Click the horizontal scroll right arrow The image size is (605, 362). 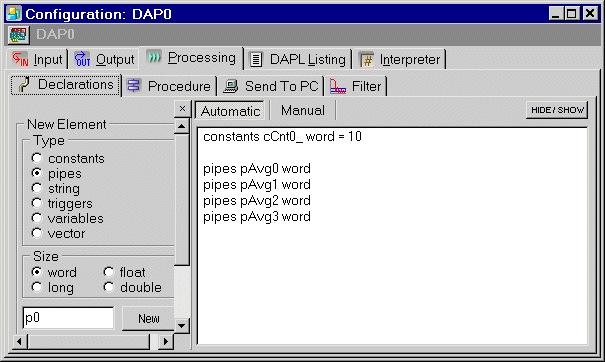[x=166, y=342]
